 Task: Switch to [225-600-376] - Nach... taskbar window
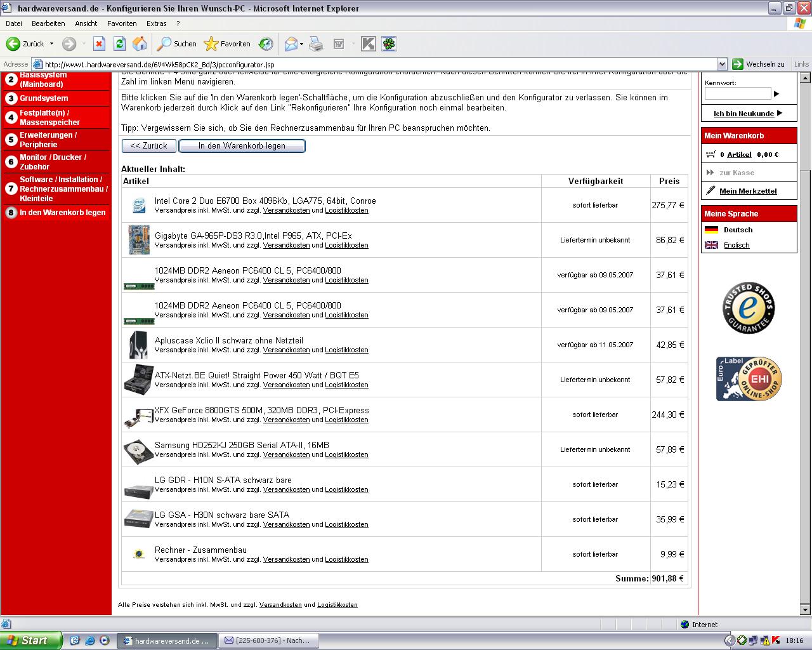269,640
